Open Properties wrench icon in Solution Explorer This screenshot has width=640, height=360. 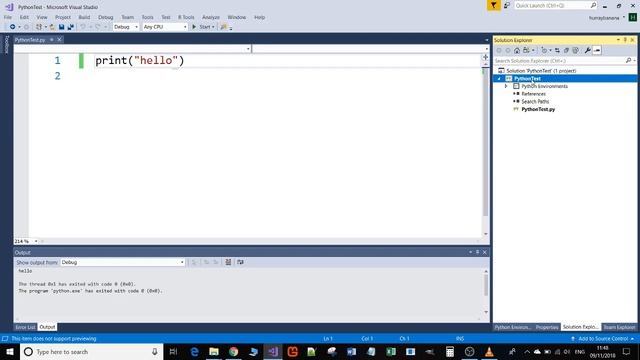coord(587,50)
